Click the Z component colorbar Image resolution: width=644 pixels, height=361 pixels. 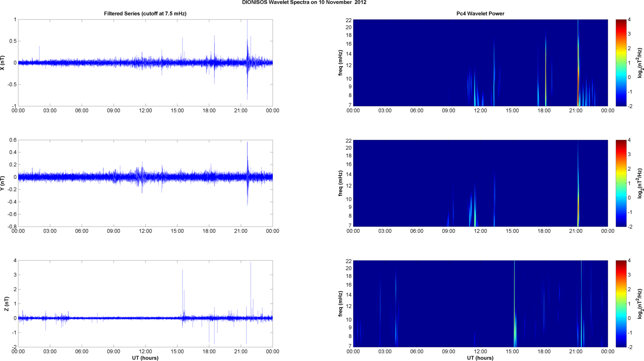621,304
